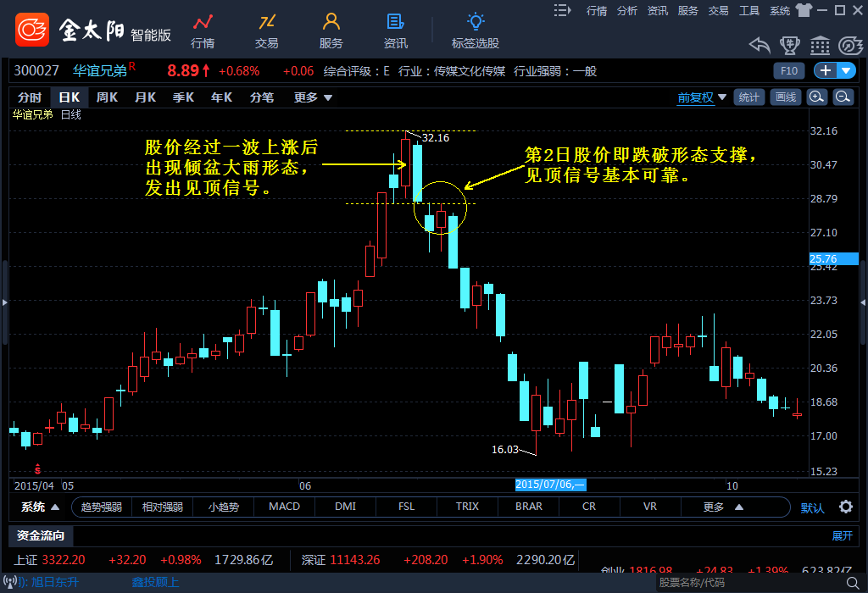Viewport: 868px width, 593px height.
Task: Click the red S marker on chart
Action: tap(37, 469)
